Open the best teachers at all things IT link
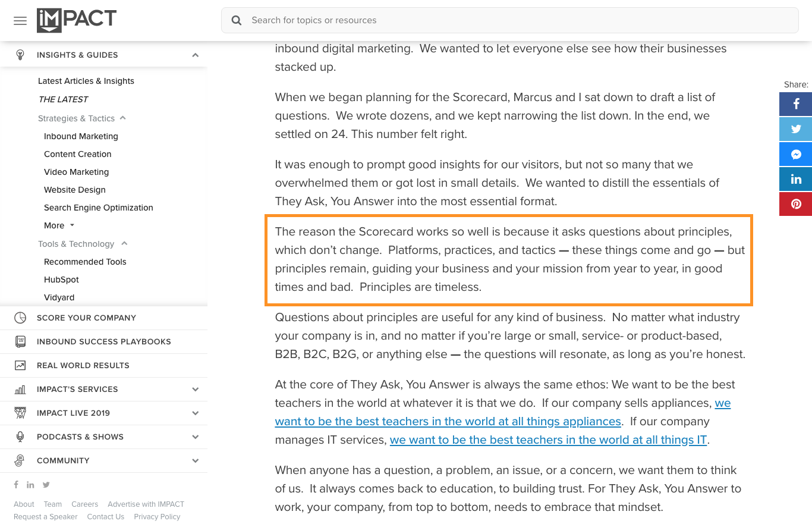The height and width of the screenshot is (524, 812). coord(549,440)
